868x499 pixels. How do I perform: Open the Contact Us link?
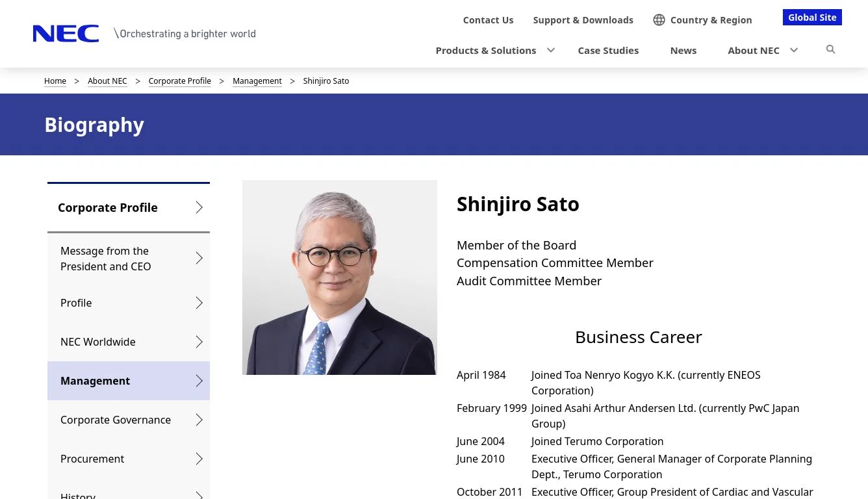(x=488, y=20)
